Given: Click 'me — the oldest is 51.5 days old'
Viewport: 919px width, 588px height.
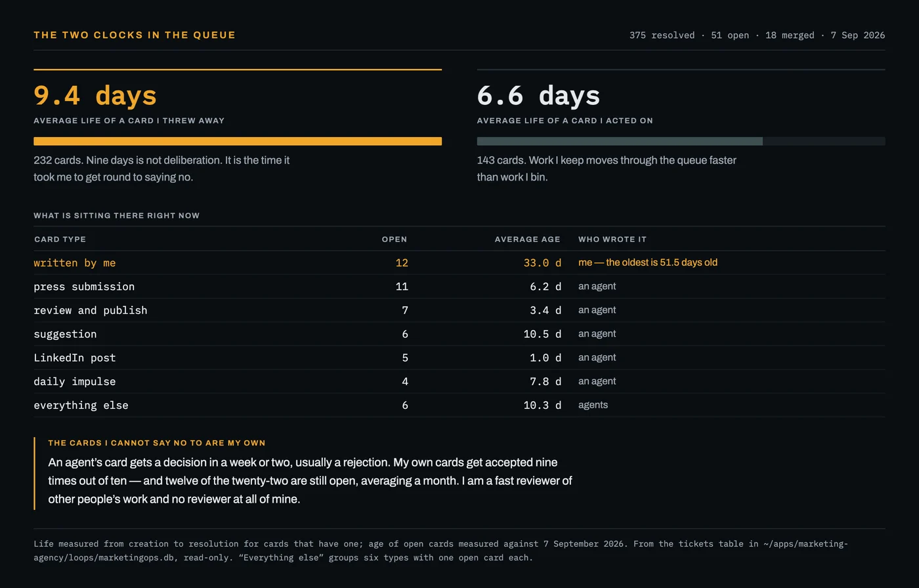Looking at the screenshot, I should [x=648, y=262].
